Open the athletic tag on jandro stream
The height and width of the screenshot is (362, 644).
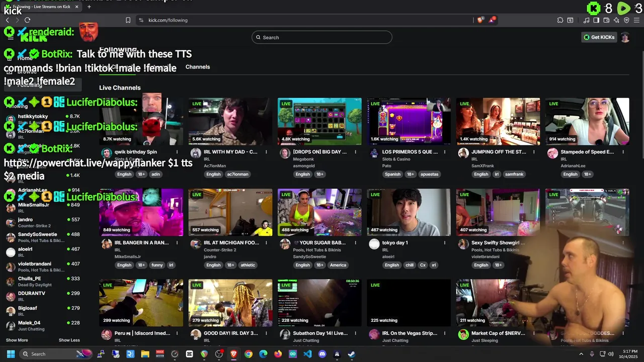(248, 265)
